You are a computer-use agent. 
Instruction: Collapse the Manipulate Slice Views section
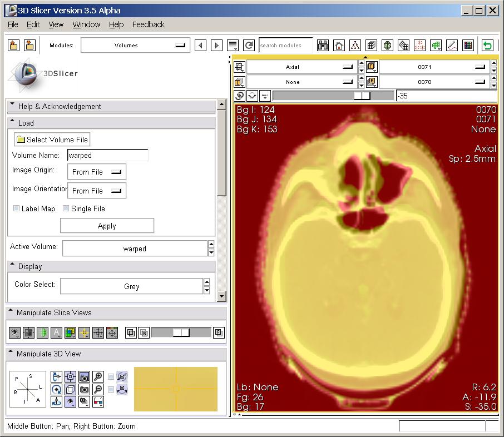(x=11, y=312)
